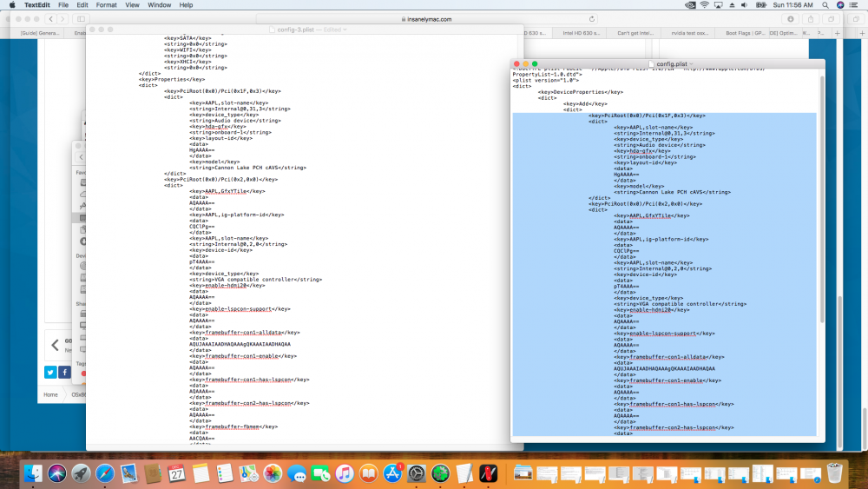Screen dimensions: 868x489
Task: Open the View menu
Action: 132,5
